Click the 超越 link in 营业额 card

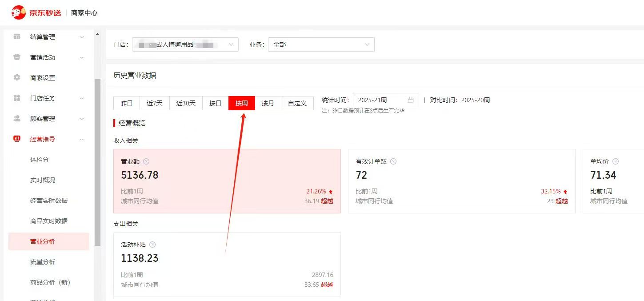pos(327,201)
